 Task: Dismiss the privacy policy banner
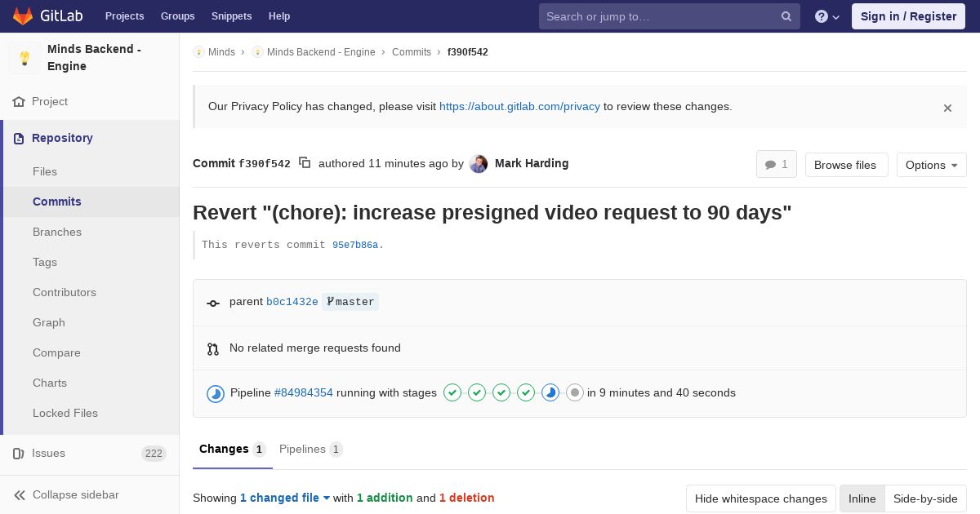point(947,108)
